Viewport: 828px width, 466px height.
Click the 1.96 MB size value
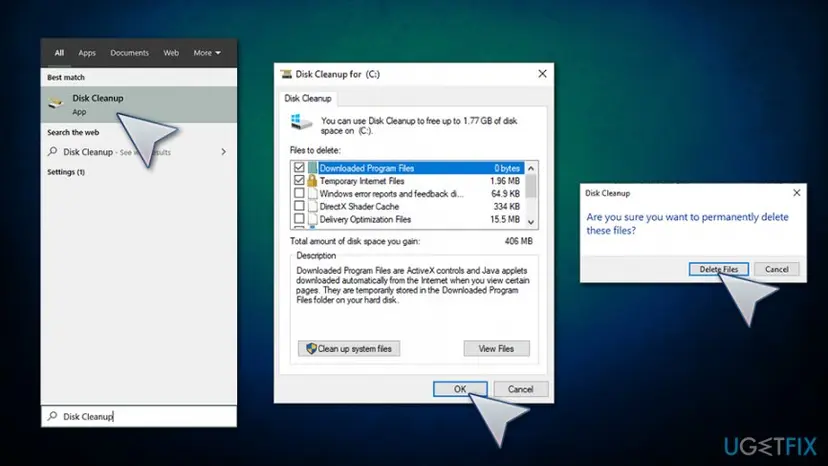click(504, 181)
